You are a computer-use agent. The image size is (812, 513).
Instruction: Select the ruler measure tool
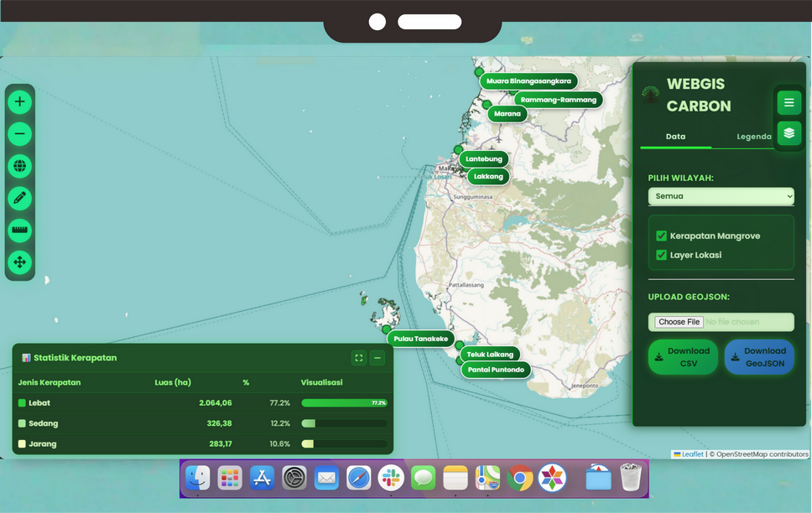pyautogui.click(x=20, y=231)
